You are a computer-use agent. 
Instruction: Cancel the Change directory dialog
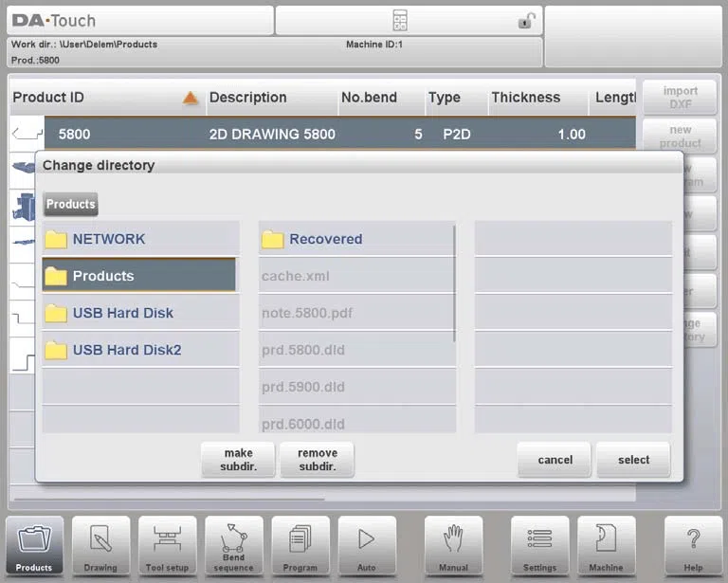pos(555,460)
